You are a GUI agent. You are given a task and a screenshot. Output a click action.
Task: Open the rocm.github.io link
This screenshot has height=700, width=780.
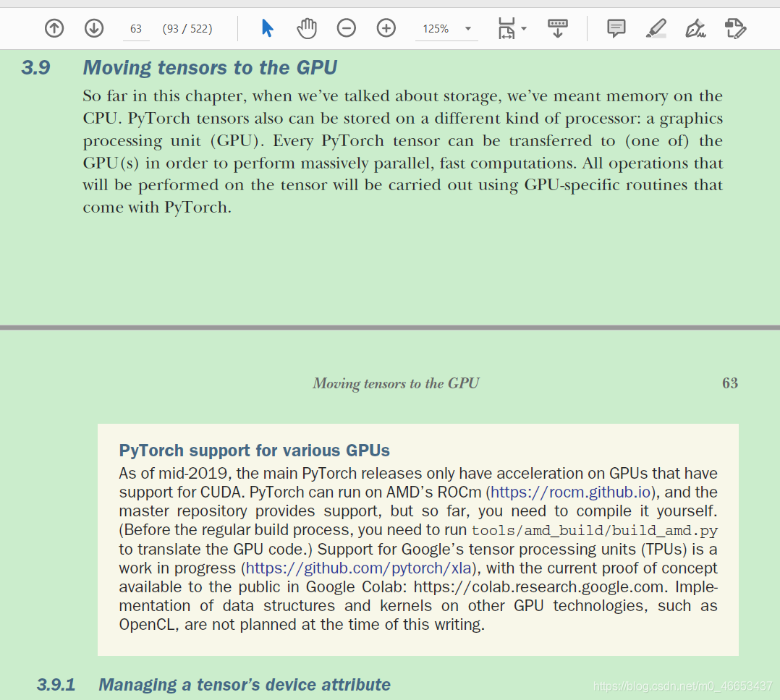571,492
